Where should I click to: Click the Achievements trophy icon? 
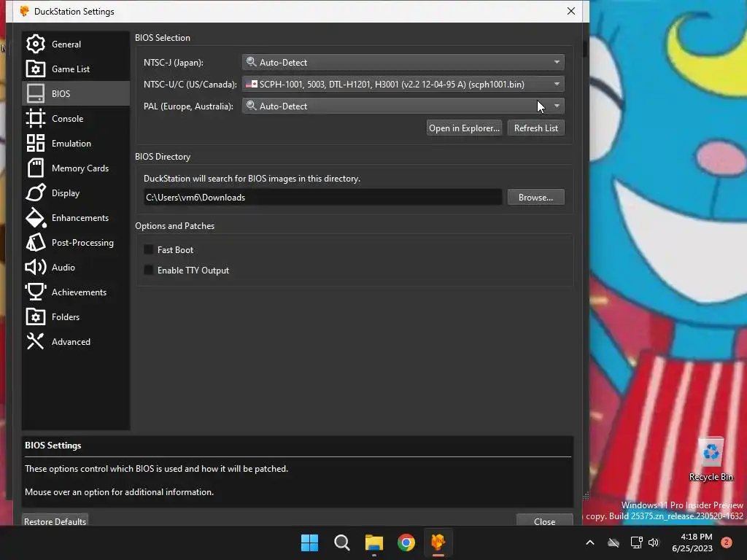point(35,292)
